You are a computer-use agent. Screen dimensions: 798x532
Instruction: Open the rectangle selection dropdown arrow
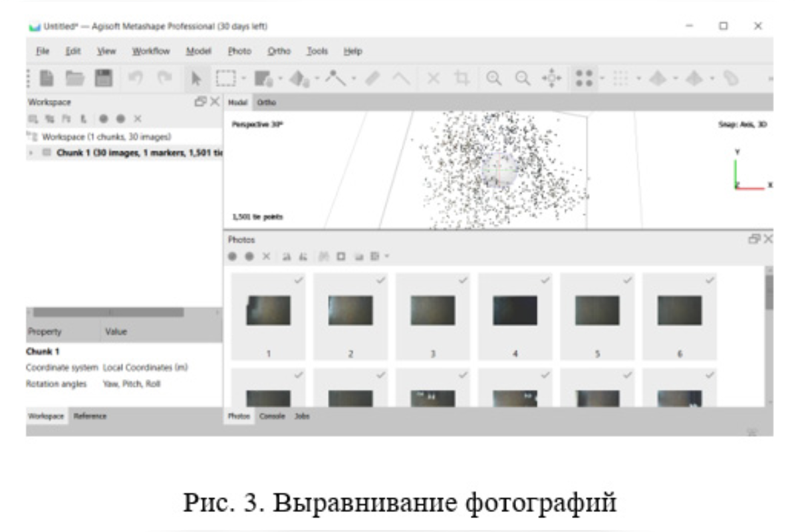[243, 79]
